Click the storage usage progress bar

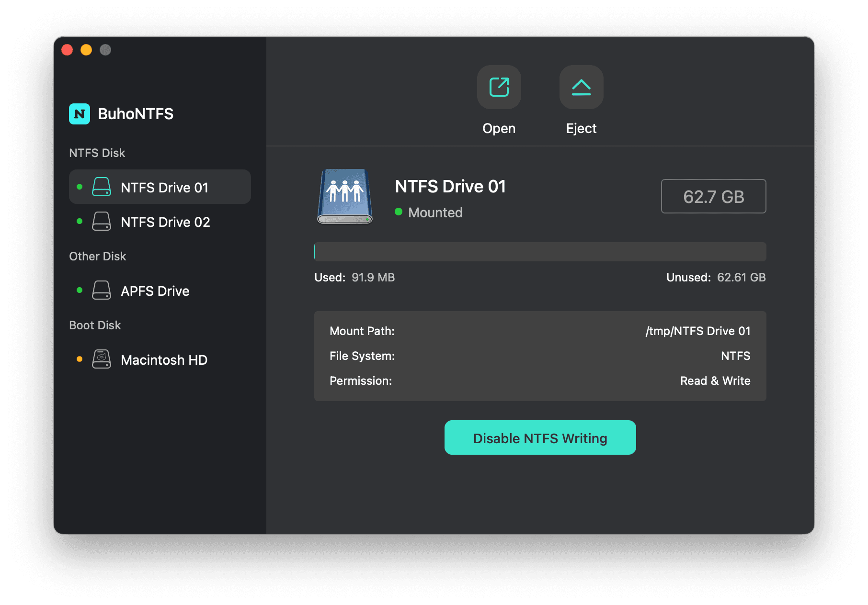540,251
